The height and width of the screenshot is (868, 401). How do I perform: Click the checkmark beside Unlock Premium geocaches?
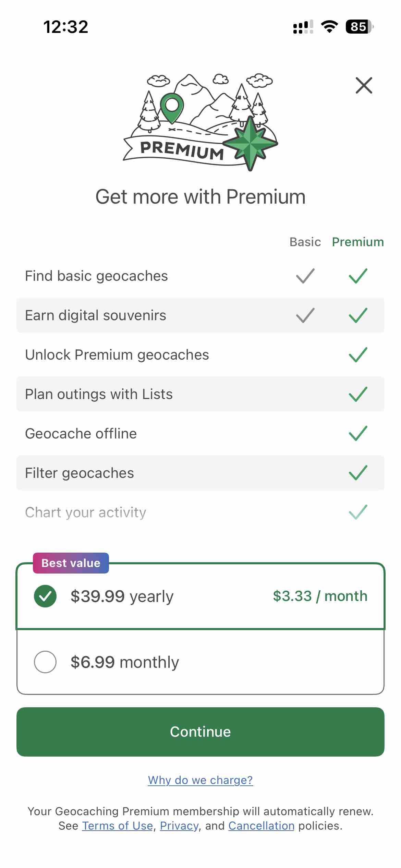pyautogui.click(x=357, y=354)
